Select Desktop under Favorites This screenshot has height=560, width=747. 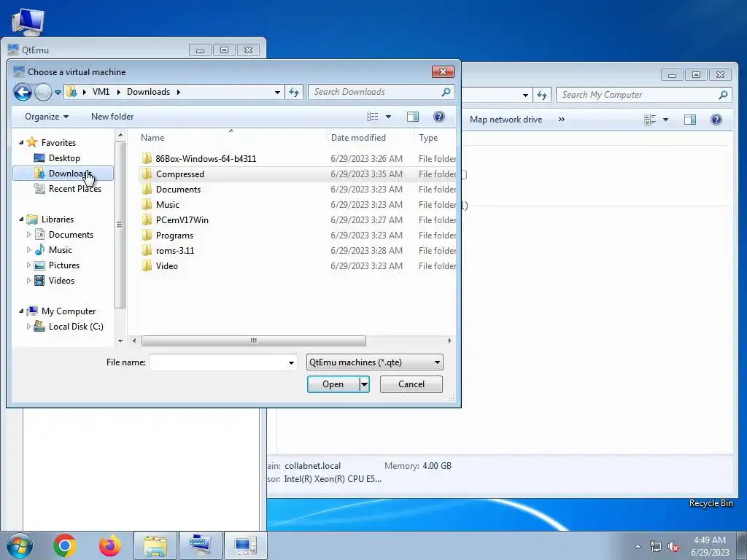[x=64, y=157]
